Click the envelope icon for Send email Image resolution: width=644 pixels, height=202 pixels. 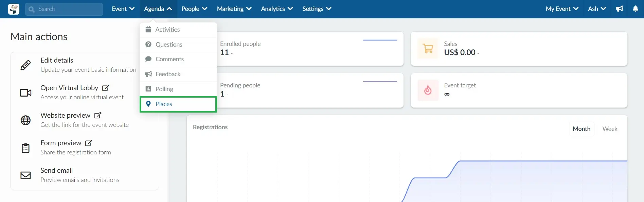click(25, 175)
